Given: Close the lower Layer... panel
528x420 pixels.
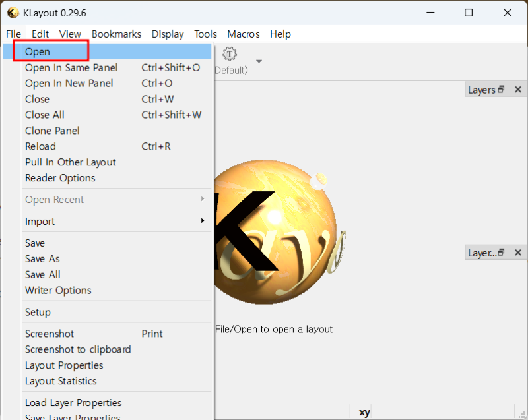Looking at the screenshot, I should coord(518,253).
